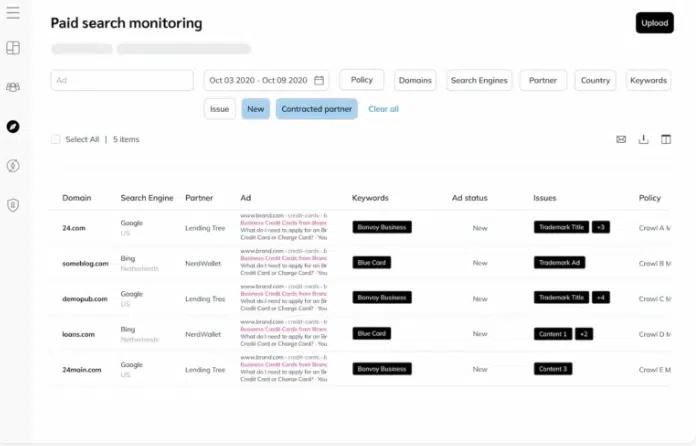Click Lending Tree partner in 24.com row
Image resolution: width=696 pixels, height=446 pixels.
[x=205, y=228]
